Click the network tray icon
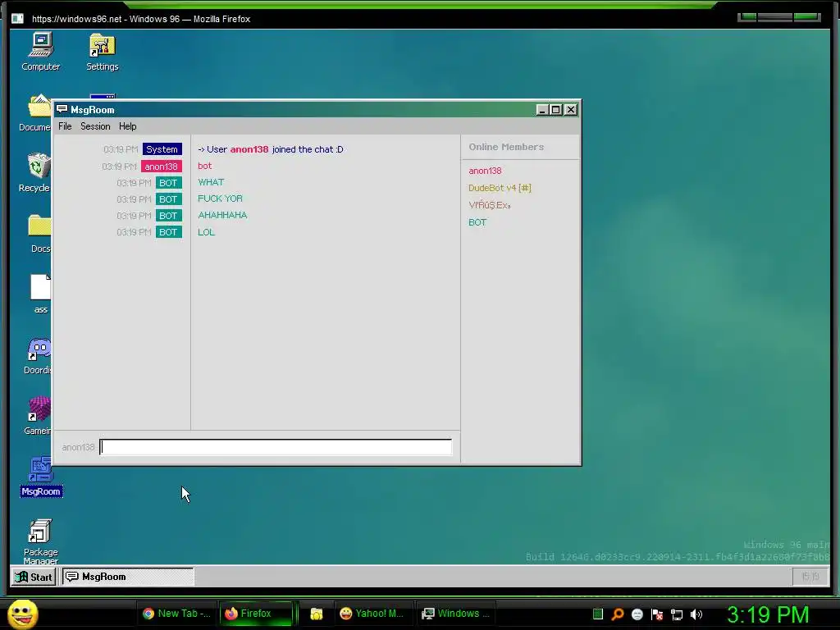 tap(677, 614)
